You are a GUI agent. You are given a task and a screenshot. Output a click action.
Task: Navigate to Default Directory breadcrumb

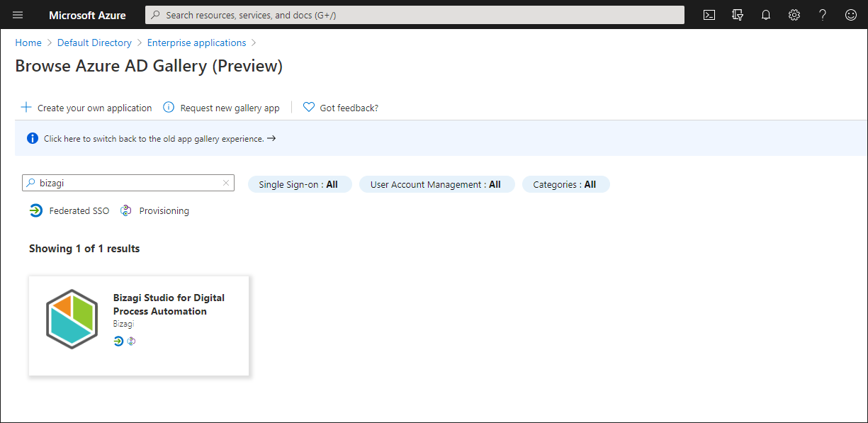94,43
